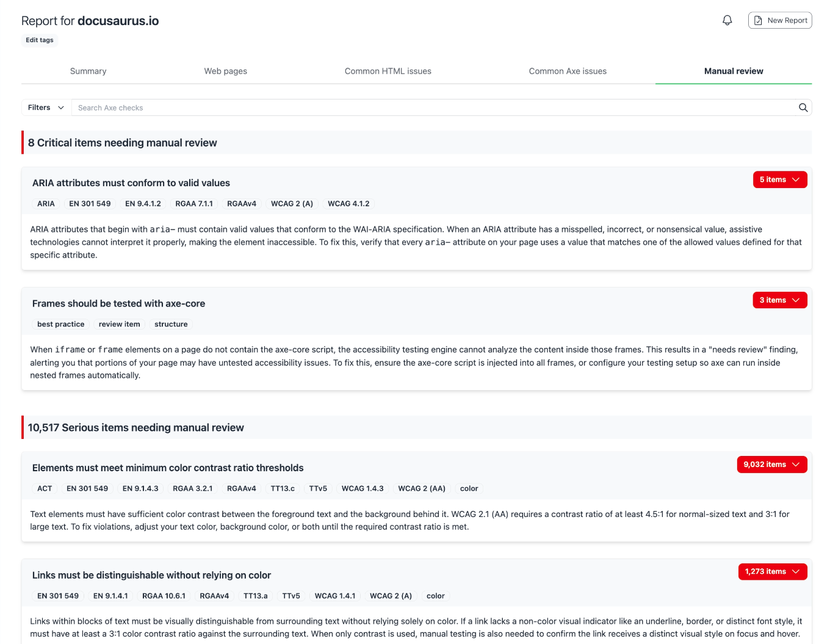Click the search magnifier icon

click(803, 107)
